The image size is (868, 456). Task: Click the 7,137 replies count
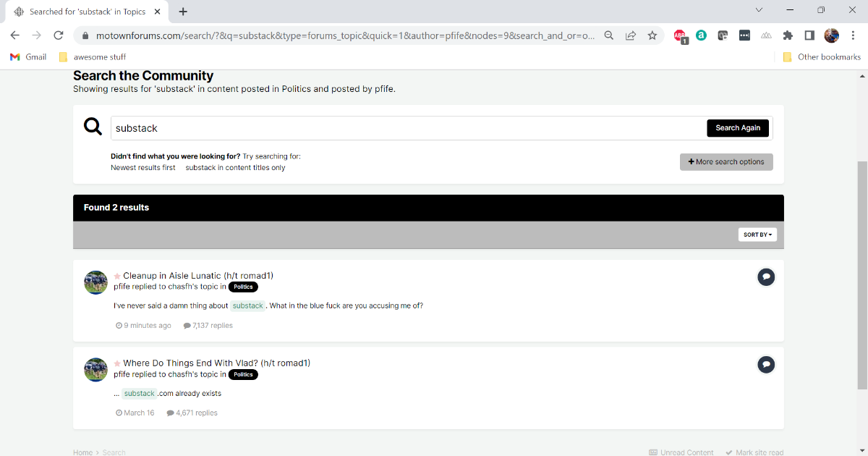208,326
